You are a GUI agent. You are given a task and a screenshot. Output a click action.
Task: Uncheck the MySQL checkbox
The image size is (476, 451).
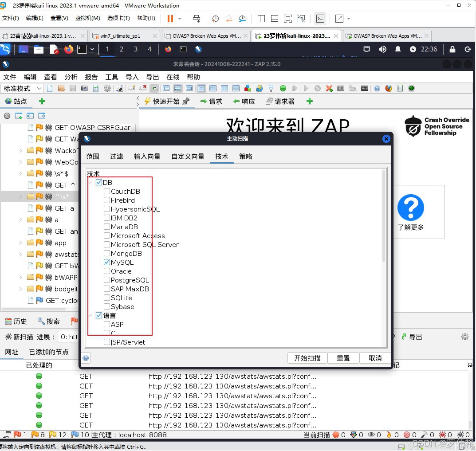(107, 262)
